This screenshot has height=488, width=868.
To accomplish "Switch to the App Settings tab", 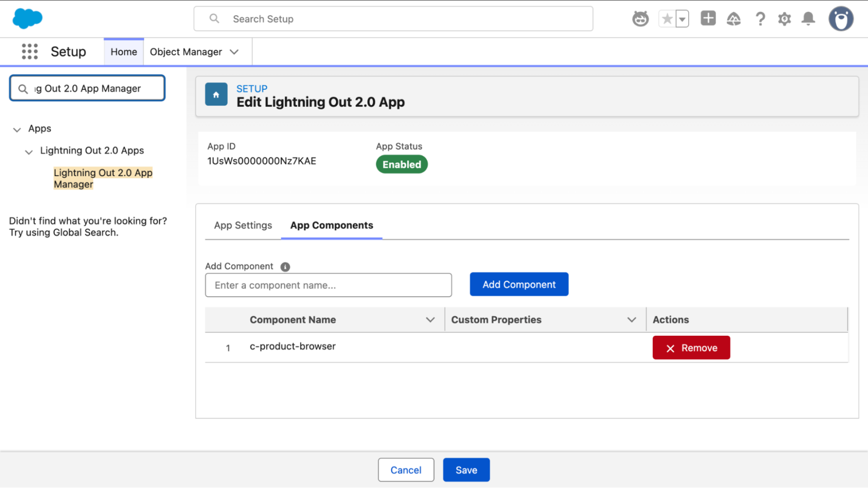I will [x=243, y=225].
